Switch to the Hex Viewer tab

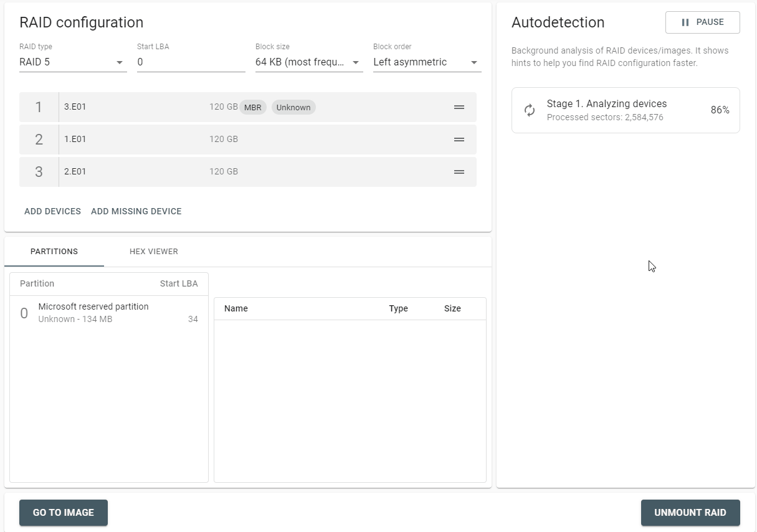pos(154,252)
